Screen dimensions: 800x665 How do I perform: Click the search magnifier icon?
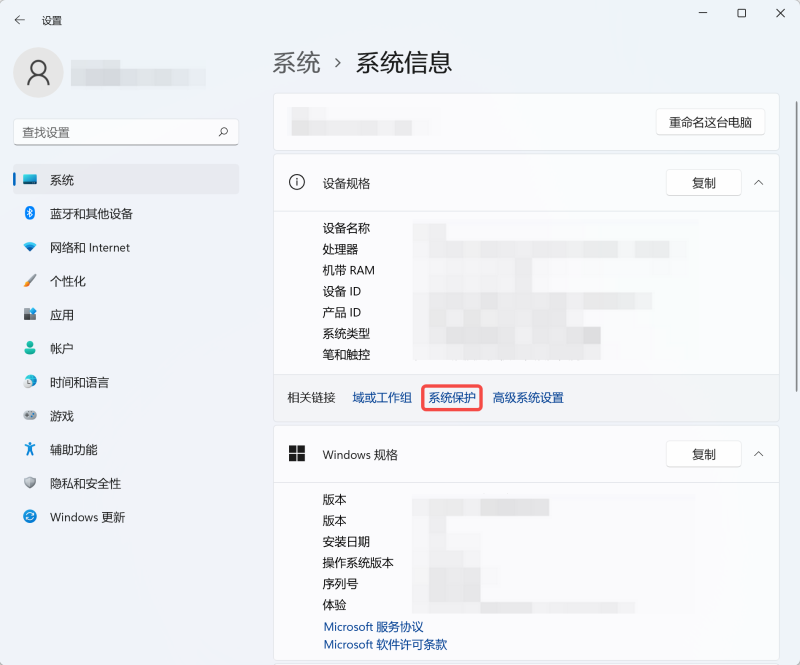tap(223, 132)
